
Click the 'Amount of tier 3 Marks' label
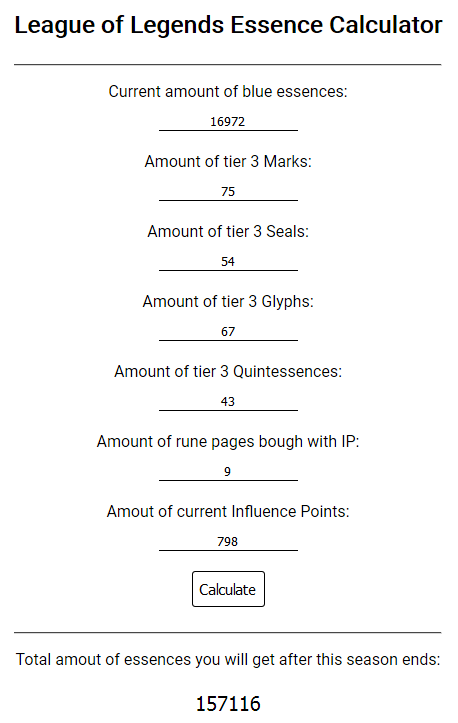click(x=228, y=162)
